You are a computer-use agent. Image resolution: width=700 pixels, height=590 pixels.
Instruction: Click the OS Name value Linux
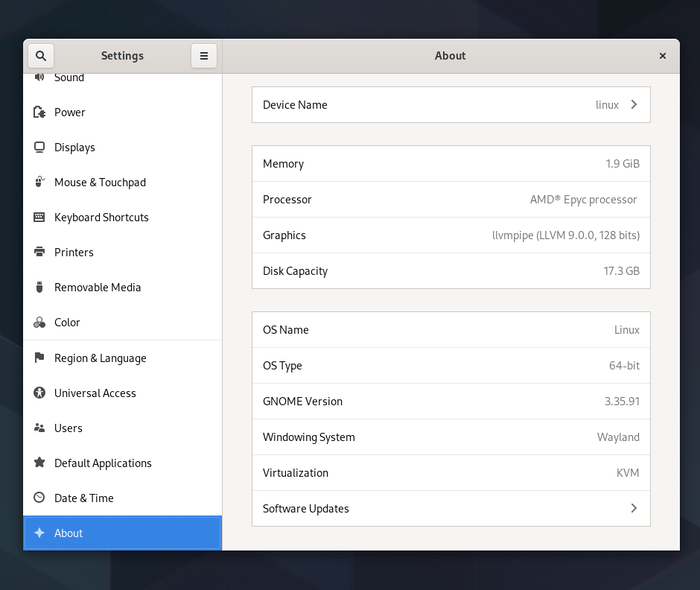tap(627, 330)
